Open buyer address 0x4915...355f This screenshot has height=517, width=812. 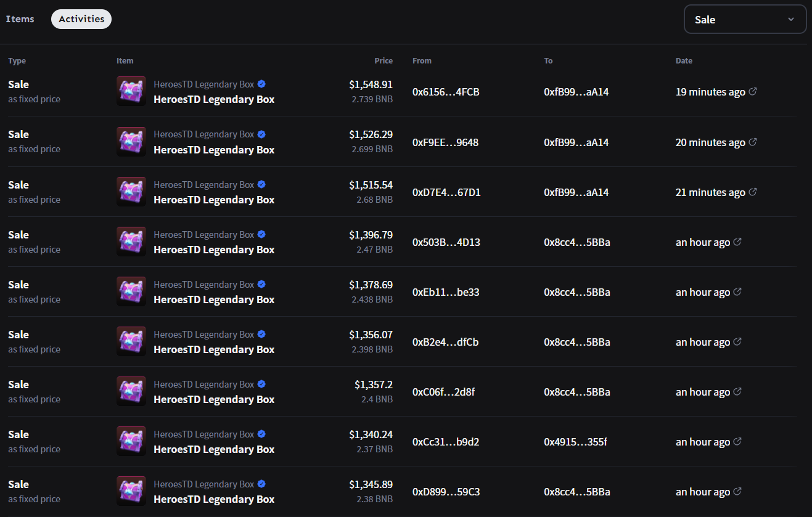coord(575,442)
